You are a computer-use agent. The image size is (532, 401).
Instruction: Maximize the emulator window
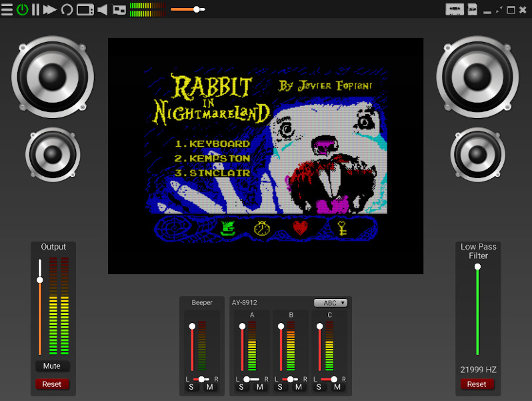(x=511, y=10)
